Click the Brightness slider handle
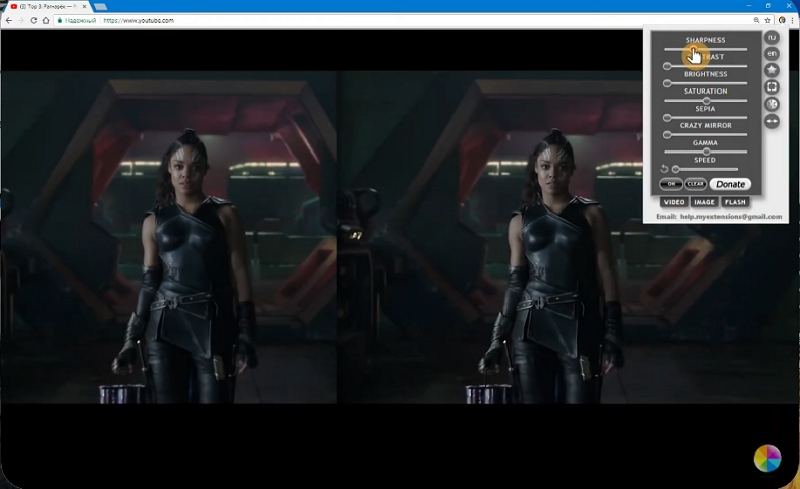Screen dimensions: 800x489 [667, 83]
